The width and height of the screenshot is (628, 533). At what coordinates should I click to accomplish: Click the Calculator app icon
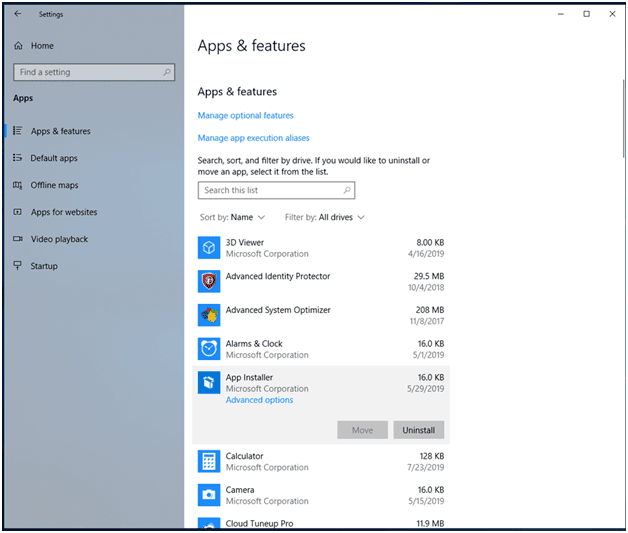(x=209, y=461)
